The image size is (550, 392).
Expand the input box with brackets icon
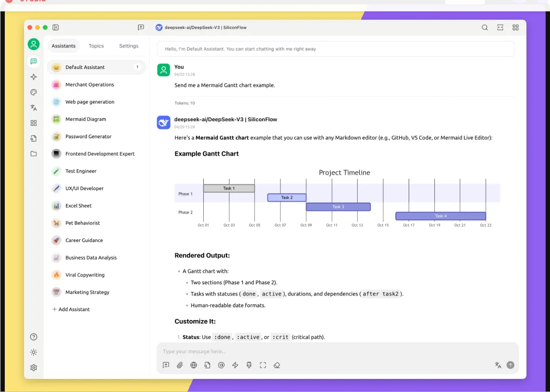click(263, 365)
